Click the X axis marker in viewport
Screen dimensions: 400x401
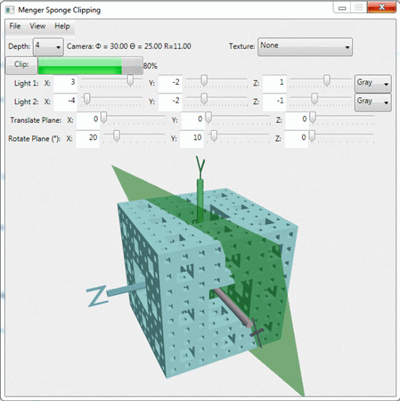257,333
